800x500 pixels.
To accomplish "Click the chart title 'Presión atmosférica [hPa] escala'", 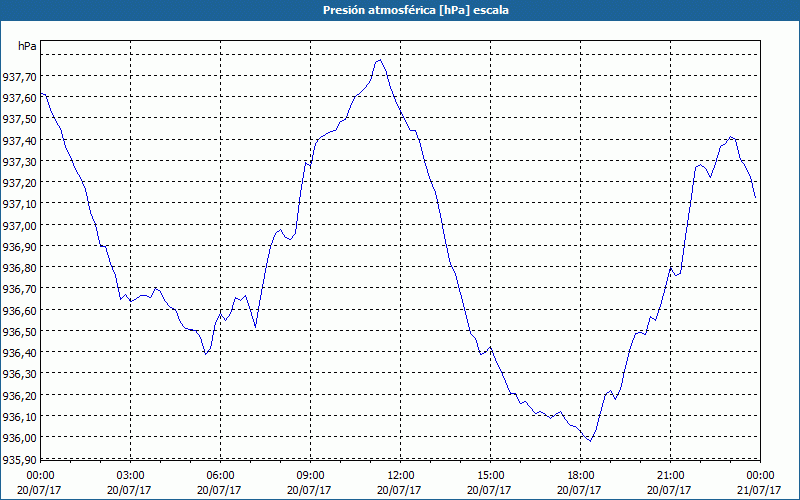I will (x=416, y=10).
